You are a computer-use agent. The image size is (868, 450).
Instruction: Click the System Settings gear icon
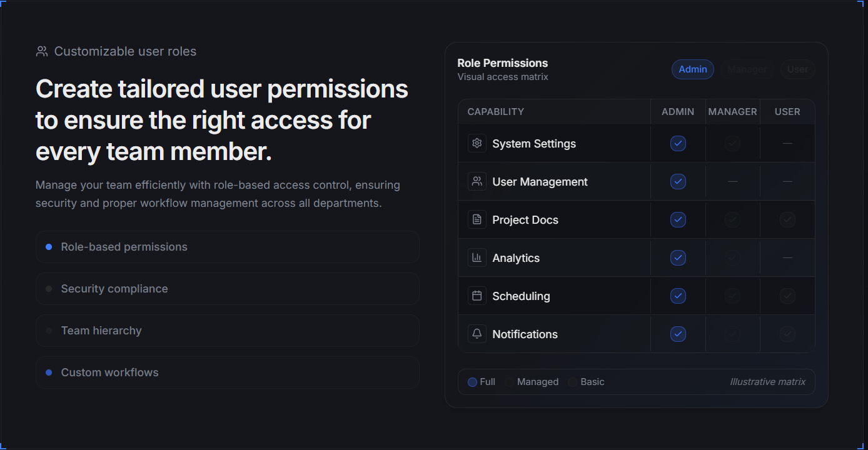pos(477,143)
